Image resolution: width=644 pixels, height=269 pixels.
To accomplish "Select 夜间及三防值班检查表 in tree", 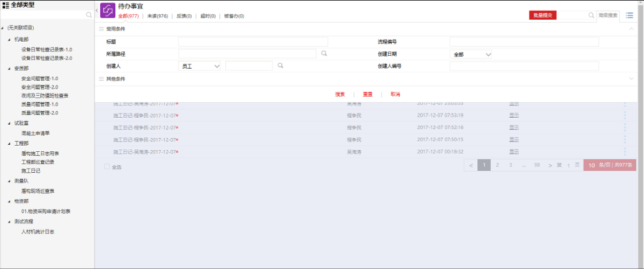I will click(45, 96).
